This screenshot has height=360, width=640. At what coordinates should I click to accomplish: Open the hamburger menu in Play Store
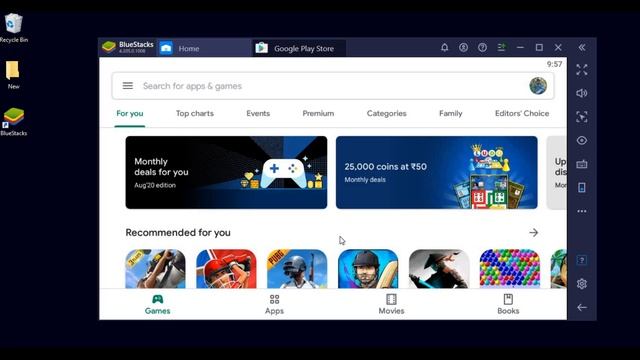pyautogui.click(x=128, y=86)
